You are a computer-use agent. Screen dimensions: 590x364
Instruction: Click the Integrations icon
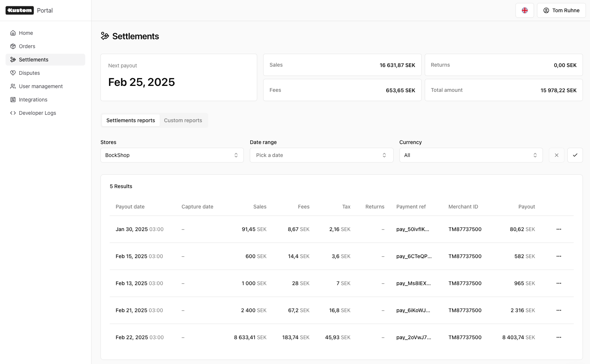pos(13,100)
